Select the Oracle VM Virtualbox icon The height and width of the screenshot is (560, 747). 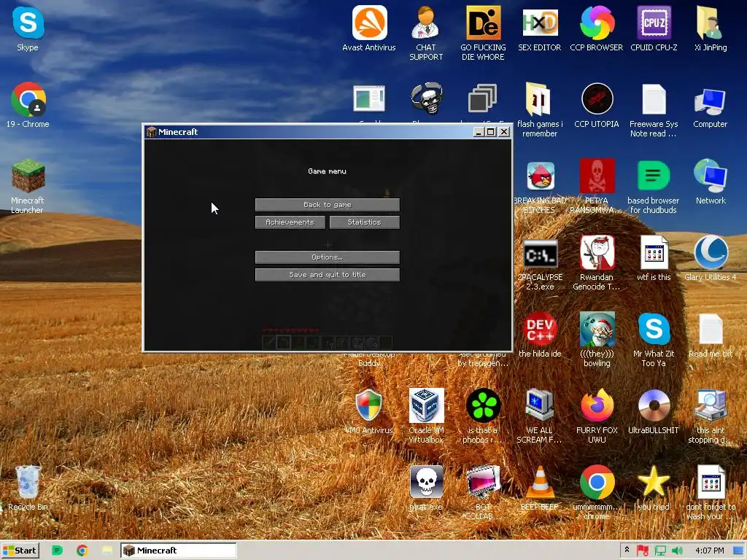[x=426, y=416]
